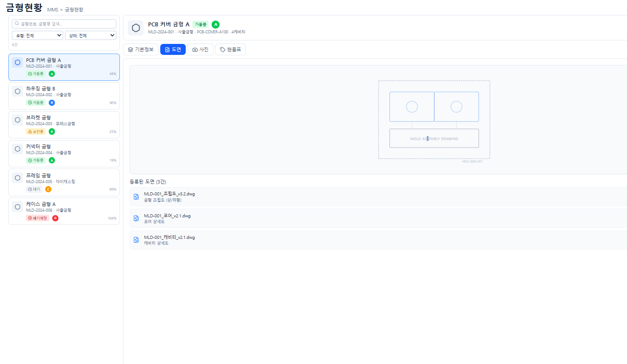Open the 현품표 tab
The height and width of the screenshot is (364, 627).
pyautogui.click(x=231, y=50)
